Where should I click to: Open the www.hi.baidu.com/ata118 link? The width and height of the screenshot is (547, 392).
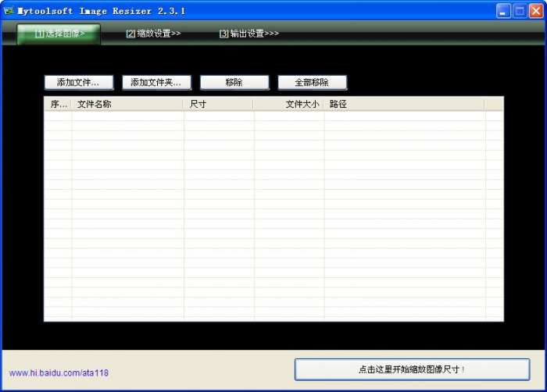59,372
